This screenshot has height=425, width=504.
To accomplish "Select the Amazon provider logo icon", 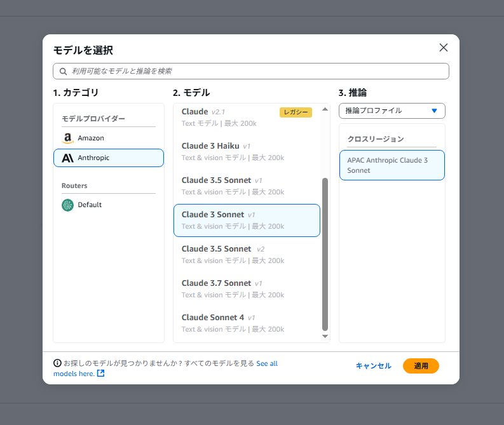I will click(68, 138).
